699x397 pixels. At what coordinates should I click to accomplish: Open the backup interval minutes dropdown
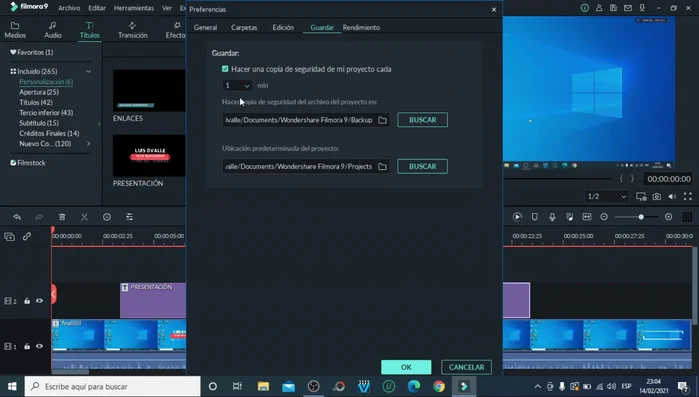(237, 86)
